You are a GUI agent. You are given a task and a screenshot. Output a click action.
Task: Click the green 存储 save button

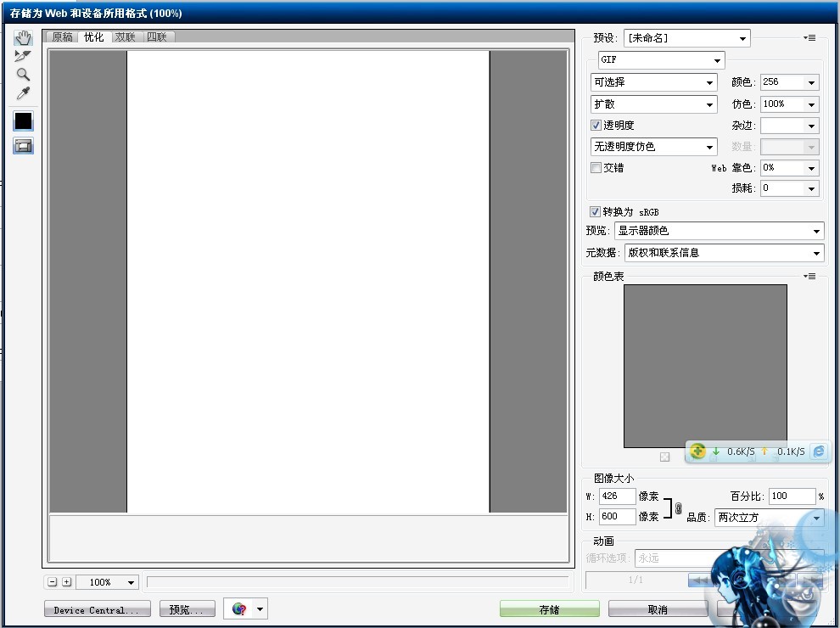click(x=549, y=609)
